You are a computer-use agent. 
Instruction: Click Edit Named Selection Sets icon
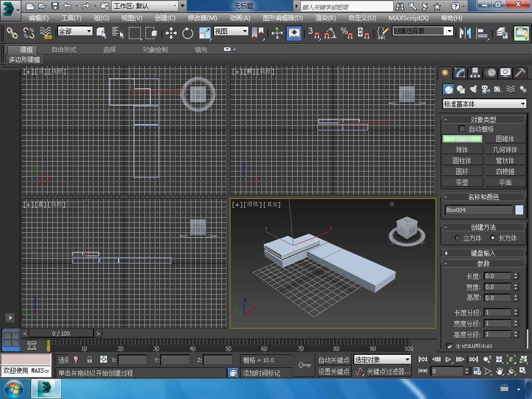coord(382,33)
